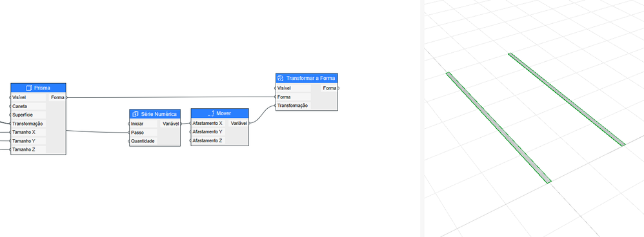The height and width of the screenshot is (237, 644).
Task: Click the Série Numérica node header icon
Action: 136,114
